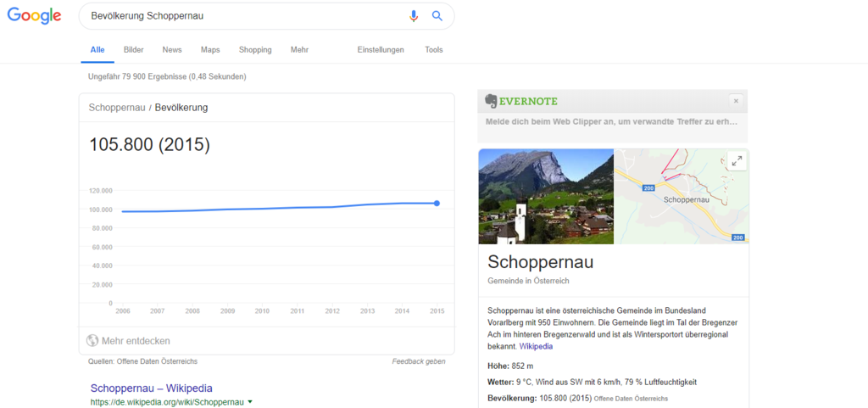This screenshot has height=408, width=868.
Task: Click the Google logo
Action: pos(35,15)
